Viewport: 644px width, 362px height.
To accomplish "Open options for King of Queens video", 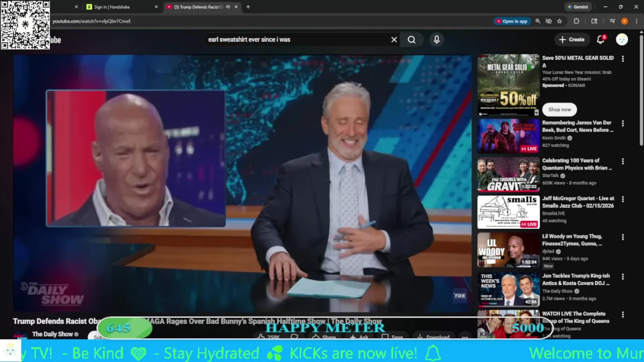I will [x=623, y=314].
